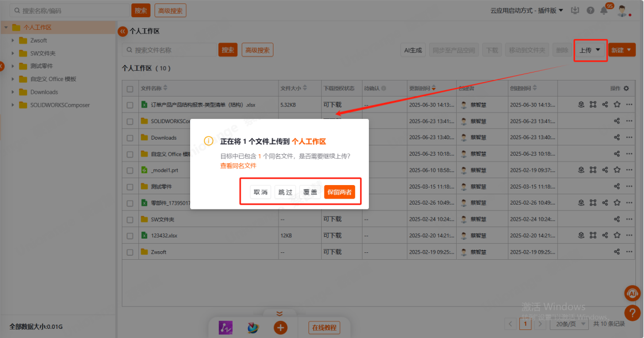Collapse sidebar with orange double-arrow beside 个人工作区
Screen dimensions: 644x338
(122, 31)
